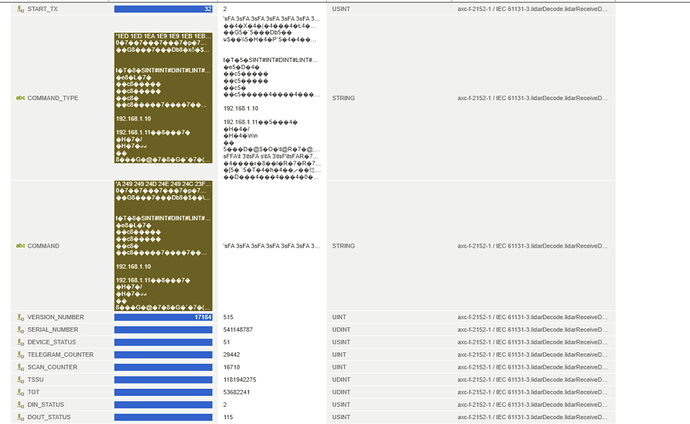Click the COMMAND olive string preview box
This screenshot has width=690, height=424.
click(163, 245)
